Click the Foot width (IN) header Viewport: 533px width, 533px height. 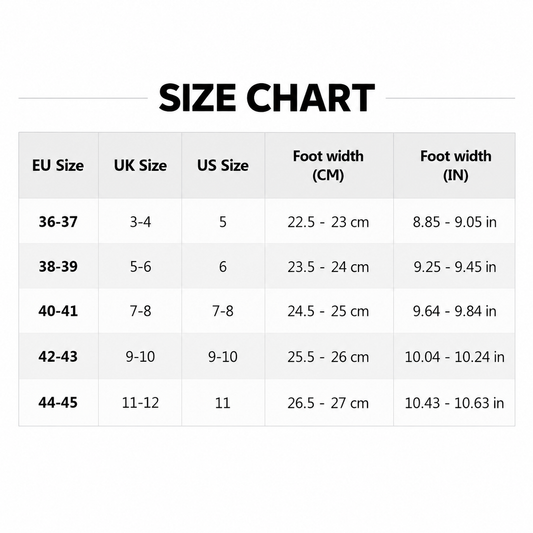[x=454, y=166]
